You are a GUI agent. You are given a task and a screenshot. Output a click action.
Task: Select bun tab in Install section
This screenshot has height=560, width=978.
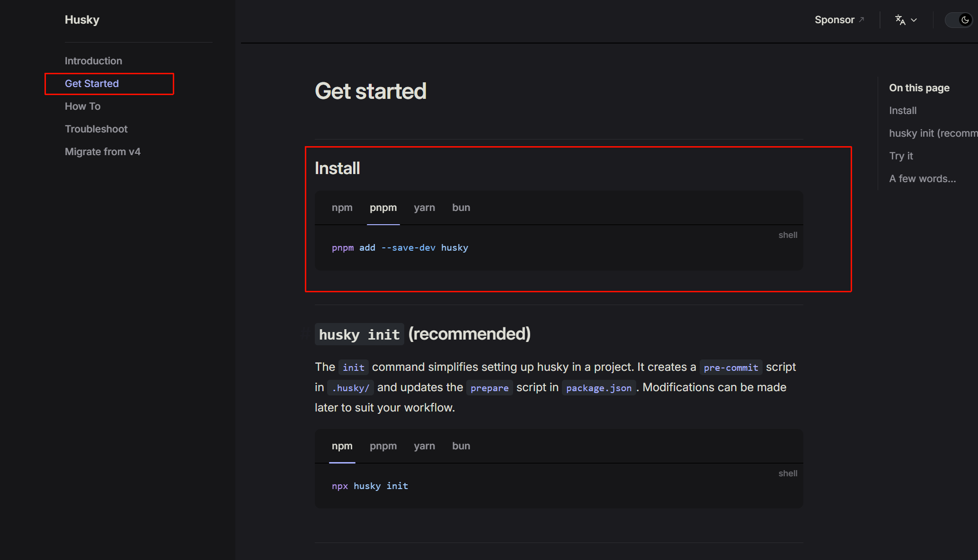pyautogui.click(x=461, y=208)
